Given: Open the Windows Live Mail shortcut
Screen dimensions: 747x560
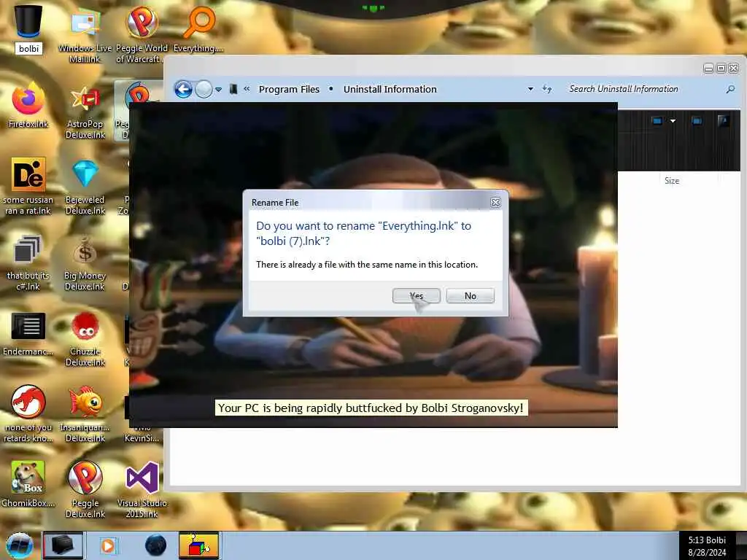Looking at the screenshot, I should tap(85, 34).
